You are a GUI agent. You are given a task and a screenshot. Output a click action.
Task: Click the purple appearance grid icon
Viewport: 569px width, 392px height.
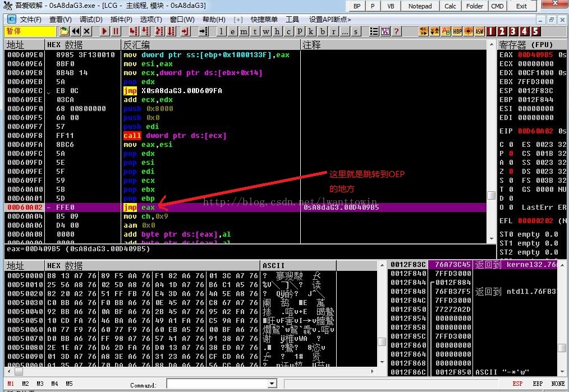[385, 31]
